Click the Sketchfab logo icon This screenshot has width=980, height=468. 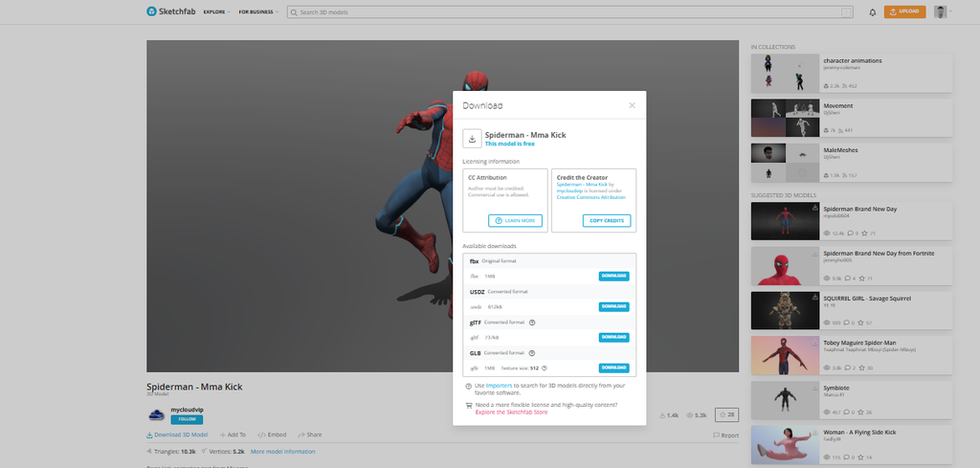pyautogui.click(x=151, y=11)
